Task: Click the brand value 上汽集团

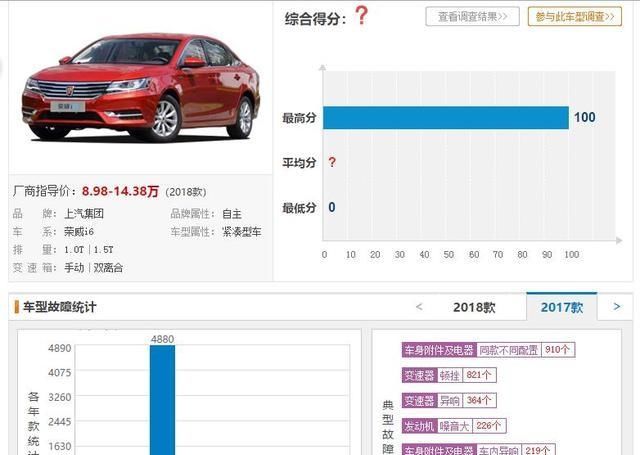Action: 84,214
